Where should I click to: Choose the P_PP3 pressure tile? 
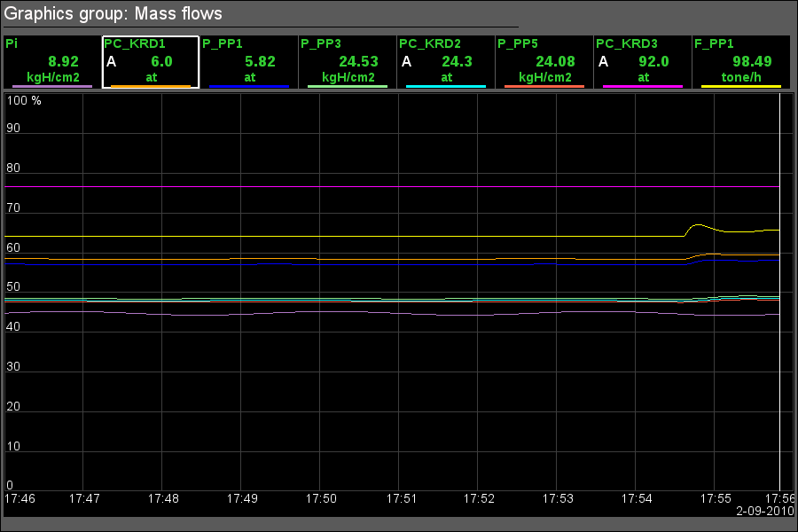click(348, 62)
